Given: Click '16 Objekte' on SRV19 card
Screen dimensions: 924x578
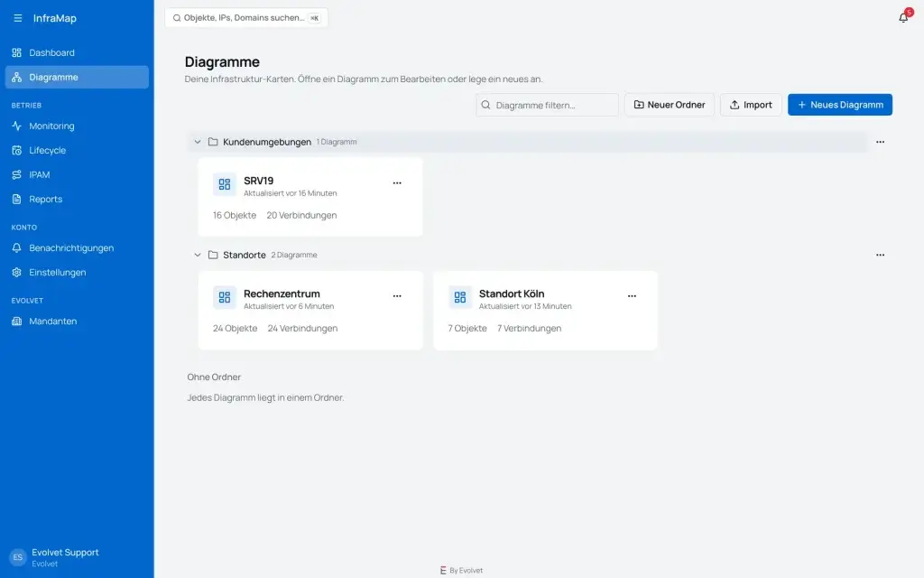Looking at the screenshot, I should click(x=235, y=215).
